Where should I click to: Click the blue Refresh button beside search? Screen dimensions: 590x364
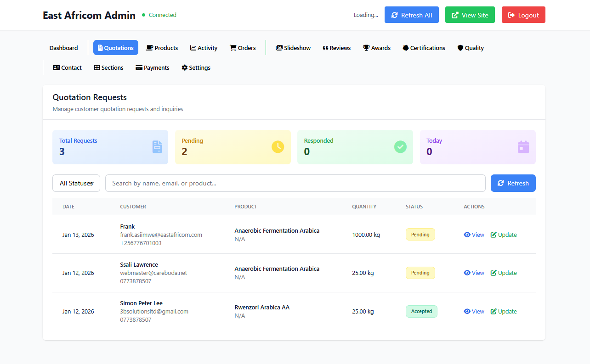pos(513,183)
